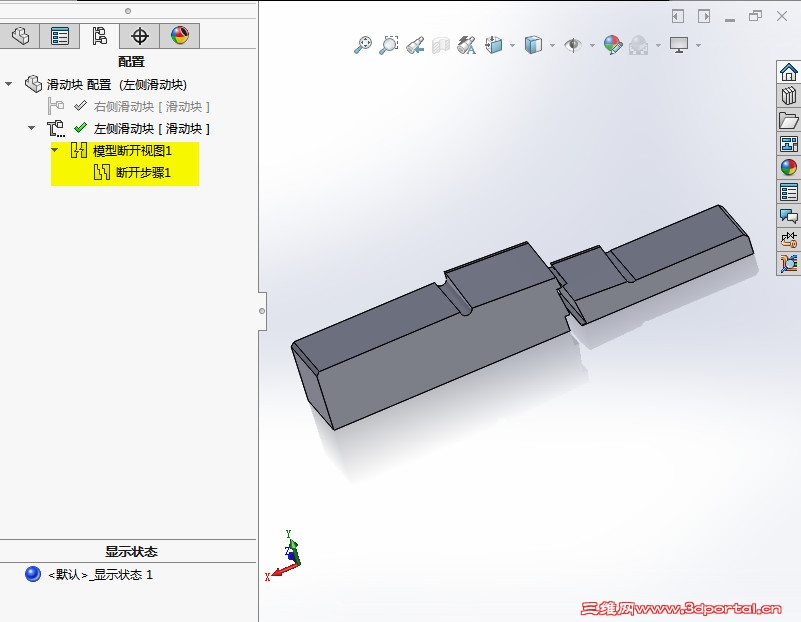Click the green check on 左侧滑动块

(x=80, y=127)
